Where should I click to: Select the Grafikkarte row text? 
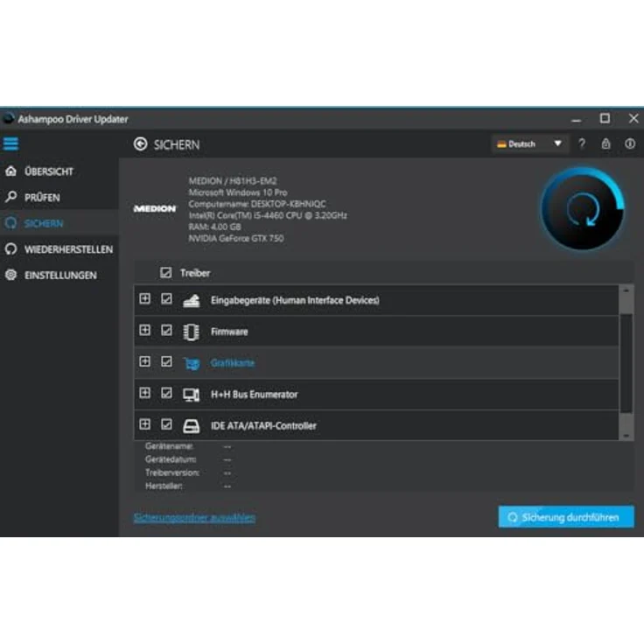pyautogui.click(x=233, y=363)
